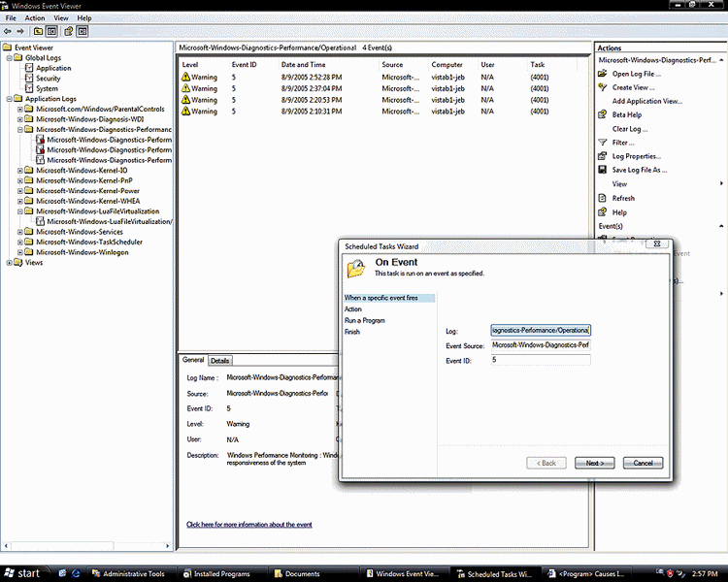Click warning icon of 2:37:04 PM event
This screenshot has height=582, width=728.
tap(185, 88)
